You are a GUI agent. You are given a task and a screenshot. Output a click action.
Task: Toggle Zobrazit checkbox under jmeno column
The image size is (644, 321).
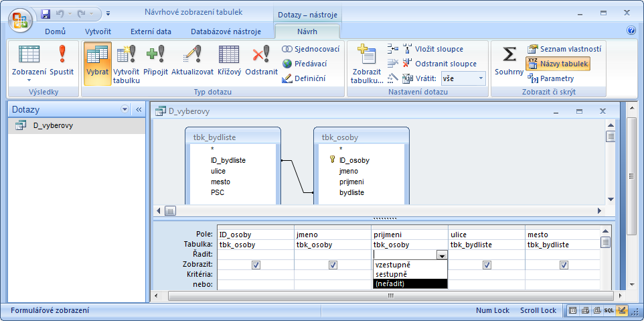[333, 265]
